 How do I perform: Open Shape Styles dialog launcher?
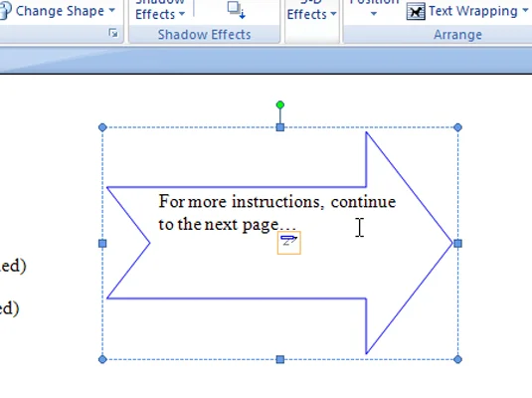[113, 33]
